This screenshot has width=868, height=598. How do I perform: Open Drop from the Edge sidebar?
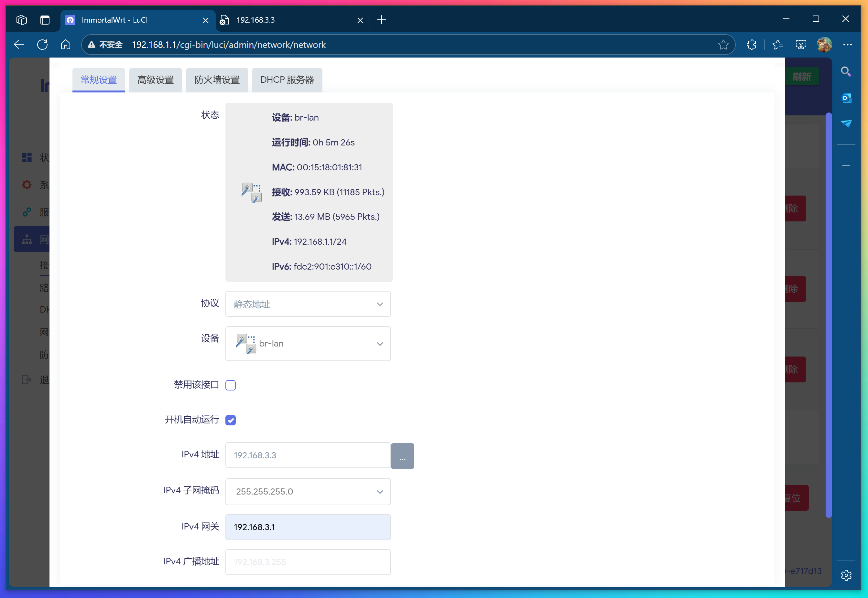coord(846,124)
